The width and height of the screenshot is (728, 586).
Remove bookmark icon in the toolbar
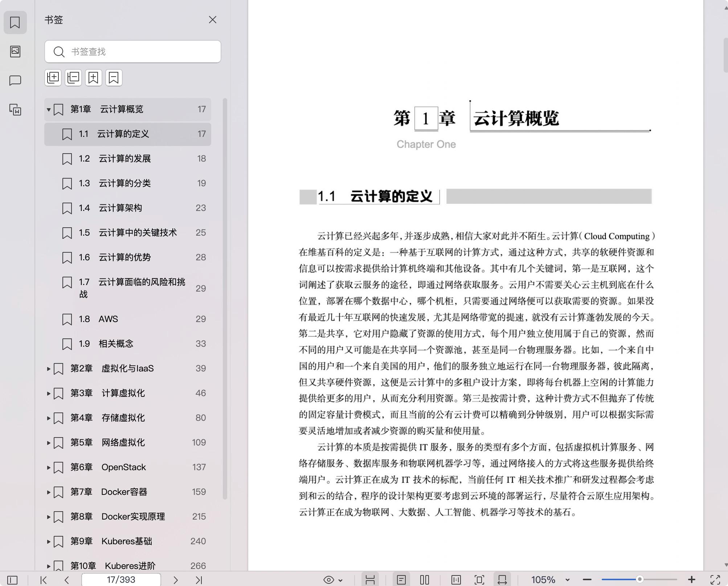114,78
